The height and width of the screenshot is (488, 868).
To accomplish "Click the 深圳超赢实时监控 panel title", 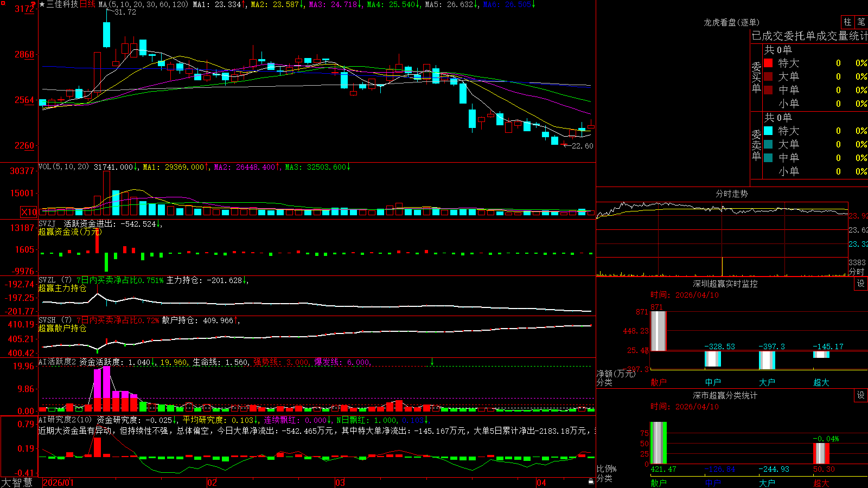I will click(x=725, y=284).
